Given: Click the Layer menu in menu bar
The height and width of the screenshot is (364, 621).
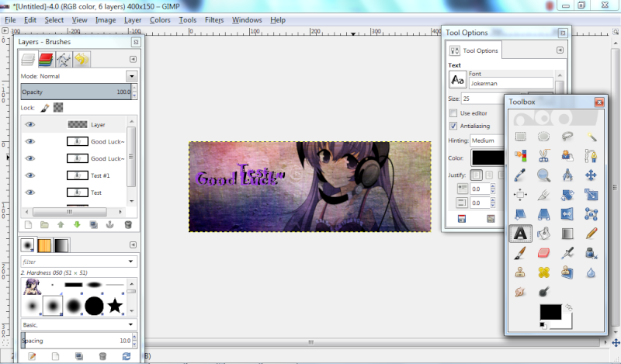Looking at the screenshot, I should click(133, 20).
